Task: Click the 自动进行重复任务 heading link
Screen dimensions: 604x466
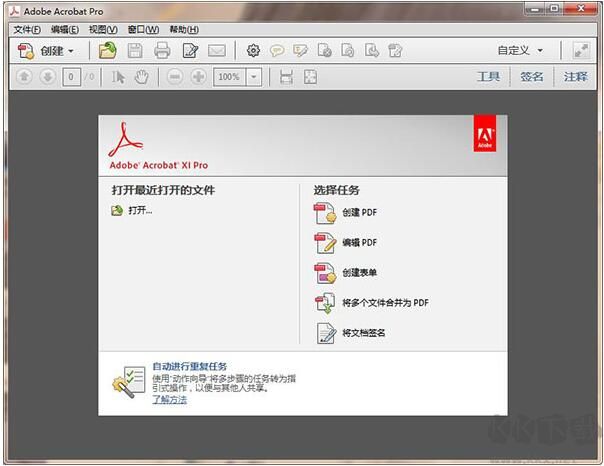Action: coord(190,366)
